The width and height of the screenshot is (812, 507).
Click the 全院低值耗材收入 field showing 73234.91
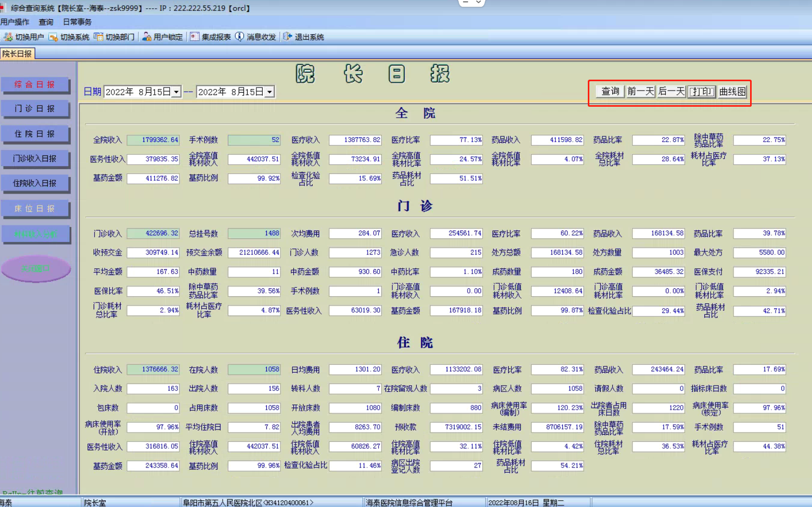pyautogui.click(x=355, y=159)
